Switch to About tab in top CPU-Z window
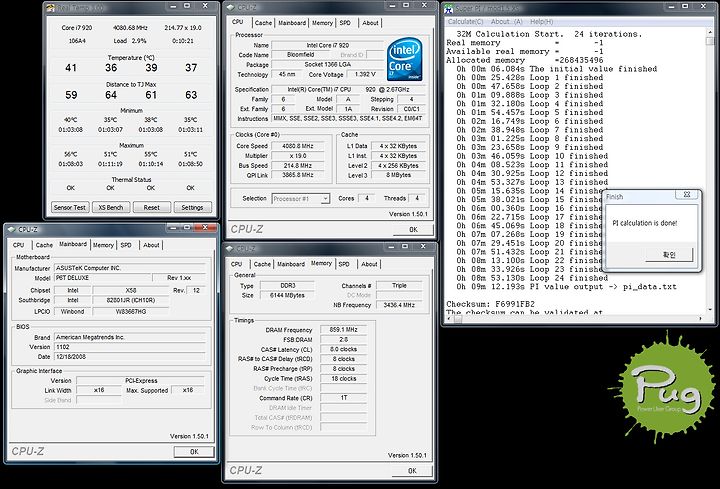Viewport: 720px width, 489px height. click(370, 23)
